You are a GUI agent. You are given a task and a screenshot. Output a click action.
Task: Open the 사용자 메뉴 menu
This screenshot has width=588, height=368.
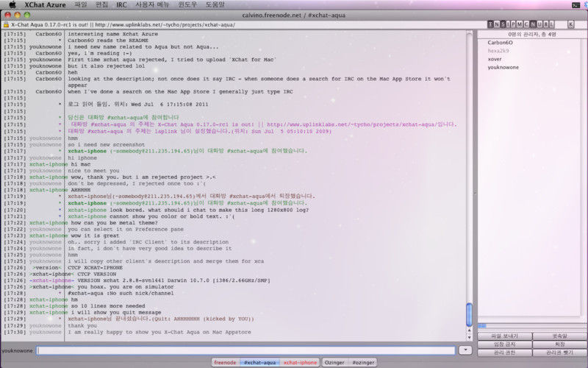[152, 5]
